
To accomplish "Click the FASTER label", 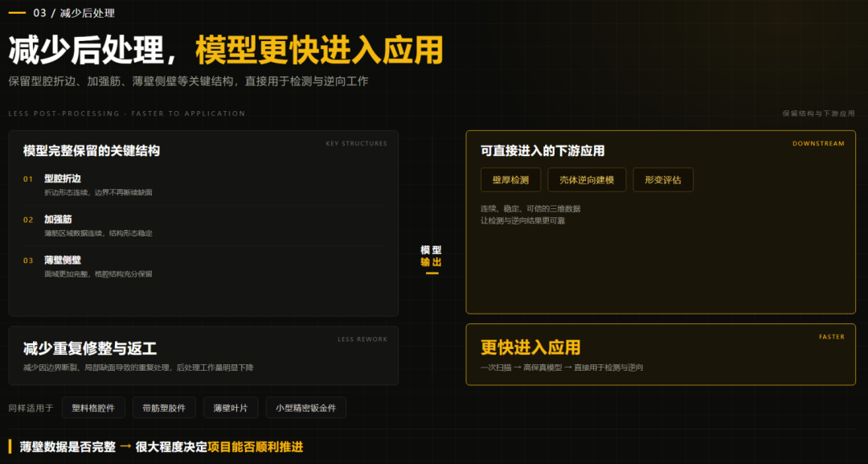I will [x=832, y=337].
